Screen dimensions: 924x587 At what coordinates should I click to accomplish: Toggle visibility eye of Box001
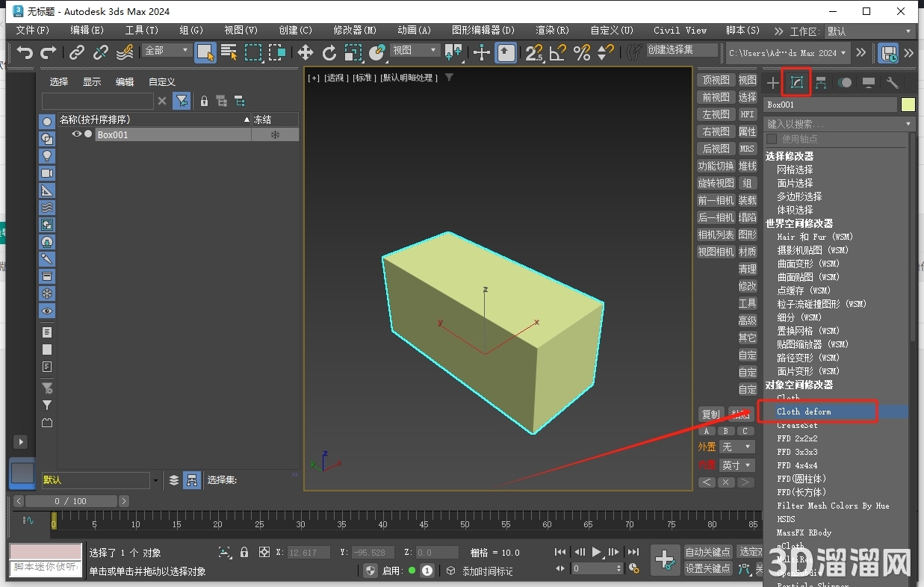pyautogui.click(x=76, y=134)
